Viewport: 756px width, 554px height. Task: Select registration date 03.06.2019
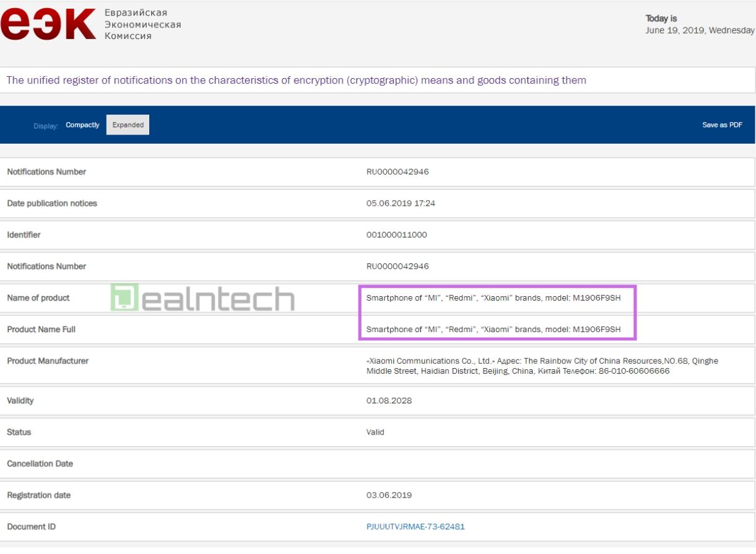(389, 496)
